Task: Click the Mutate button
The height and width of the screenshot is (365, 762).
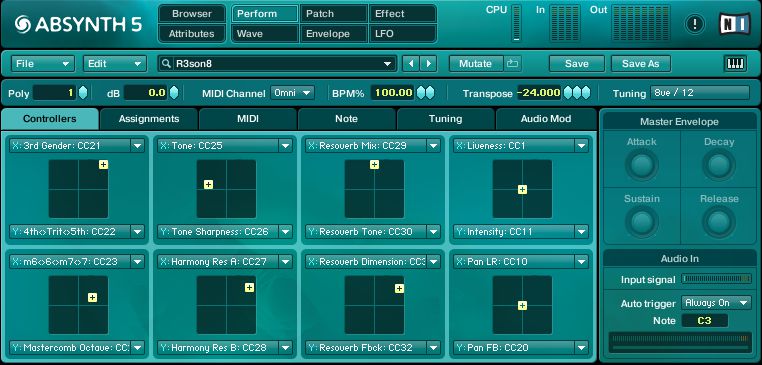Action: click(x=476, y=64)
